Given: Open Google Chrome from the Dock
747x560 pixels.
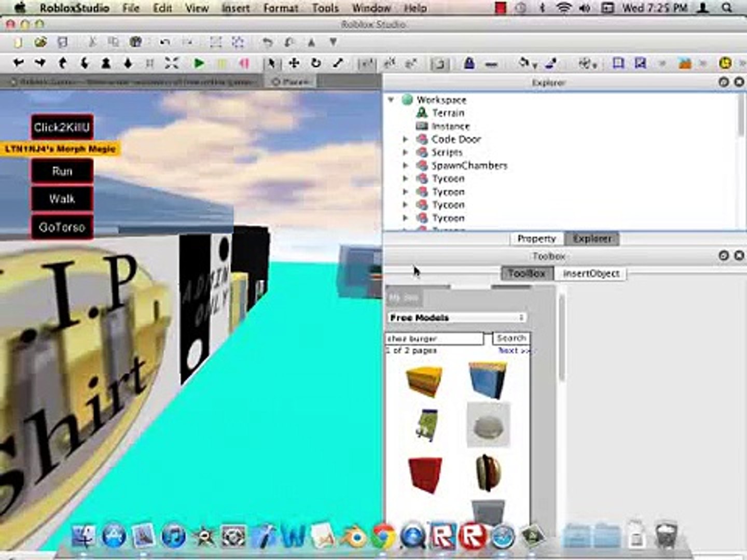Looking at the screenshot, I should pos(383,537).
